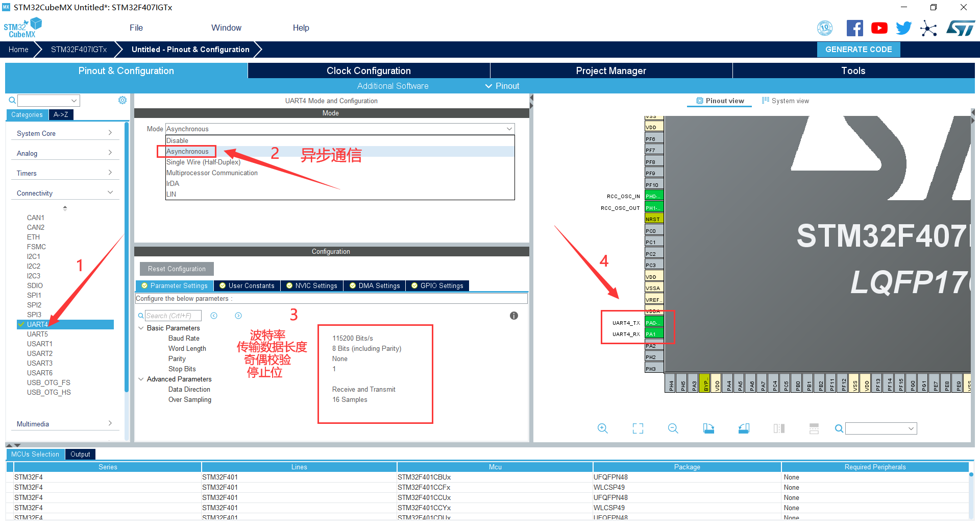Click the Twitter bird icon
The height and width of the screenshot is (526, 980).
click(903, 28)
